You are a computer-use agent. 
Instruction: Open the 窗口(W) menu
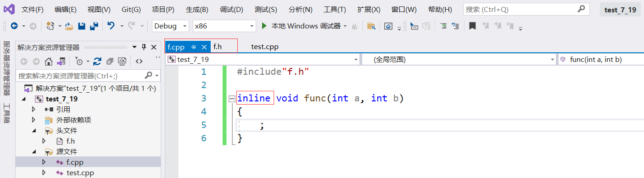404,9
